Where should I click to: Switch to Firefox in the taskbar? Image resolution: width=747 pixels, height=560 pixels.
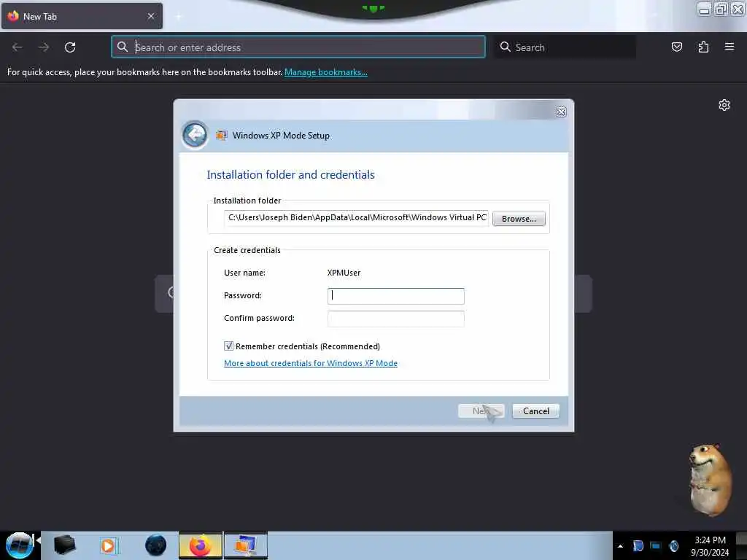click(201, 545)
